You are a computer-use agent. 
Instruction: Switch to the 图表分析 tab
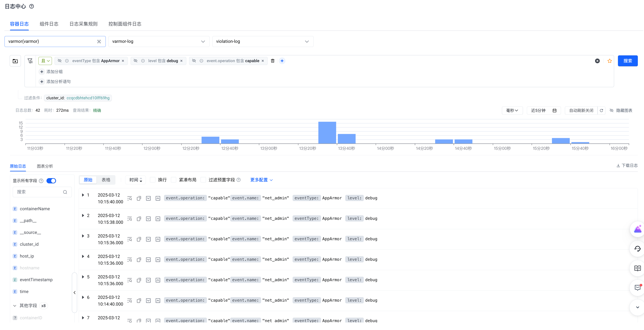[x=45, y=166]
